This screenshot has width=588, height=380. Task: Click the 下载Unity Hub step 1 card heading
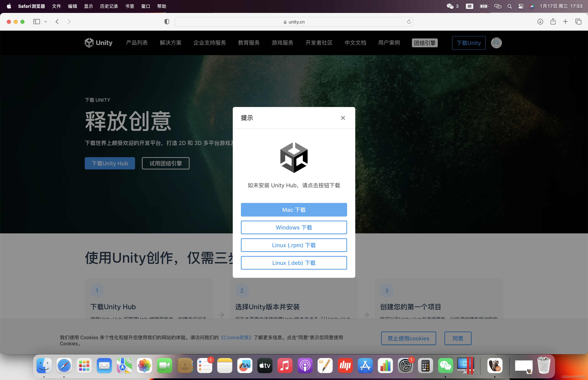tap(113, 307)
